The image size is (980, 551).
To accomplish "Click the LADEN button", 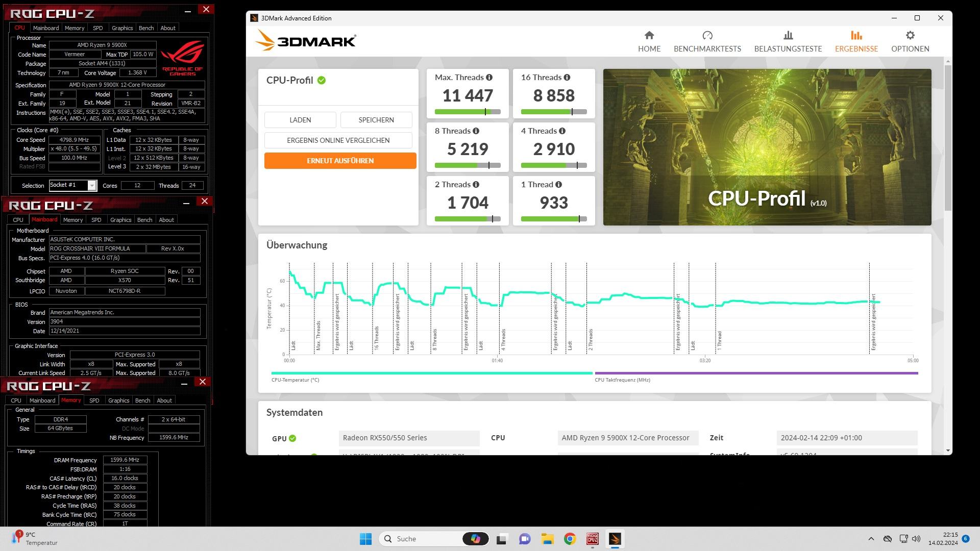I will 300,120.
